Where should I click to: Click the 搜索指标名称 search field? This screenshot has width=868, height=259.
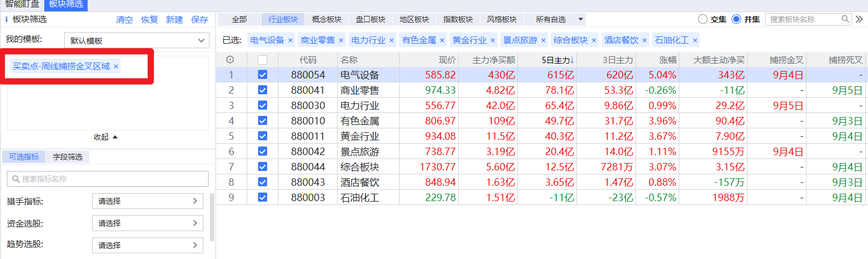pos(107,179)
